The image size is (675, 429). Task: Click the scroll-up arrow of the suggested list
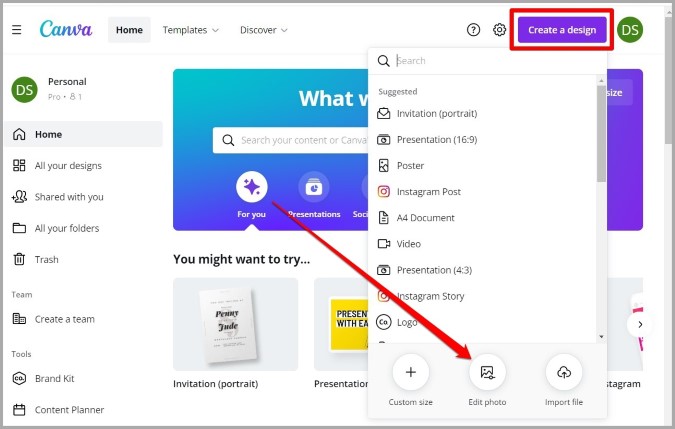601,80
